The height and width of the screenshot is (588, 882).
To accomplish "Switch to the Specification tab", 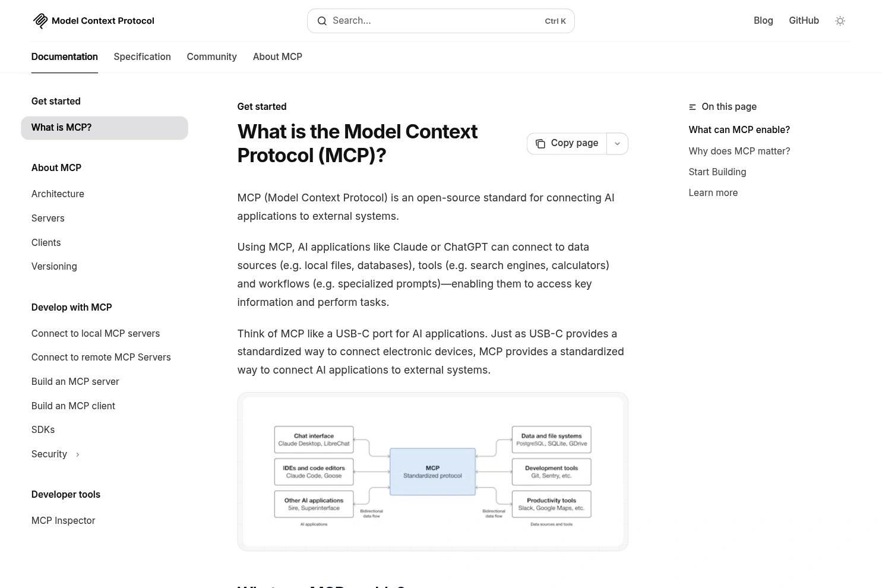I will 142,56.
